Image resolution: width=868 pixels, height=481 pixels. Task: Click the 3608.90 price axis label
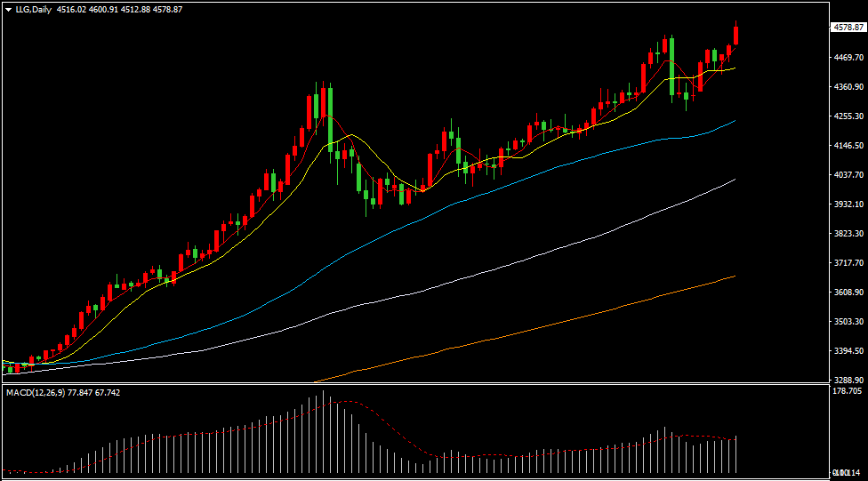click(x=848, y=293)
